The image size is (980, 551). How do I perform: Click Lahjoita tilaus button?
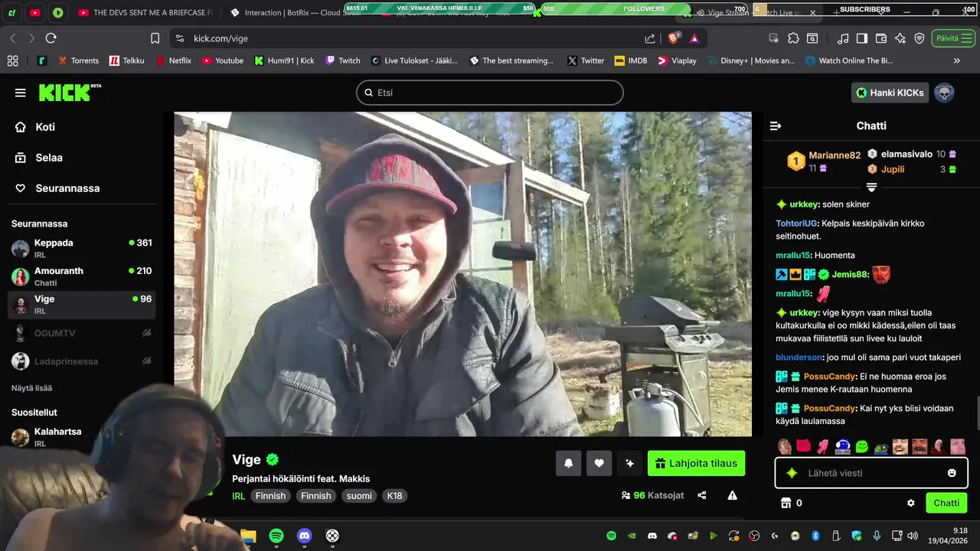(696, 463)
